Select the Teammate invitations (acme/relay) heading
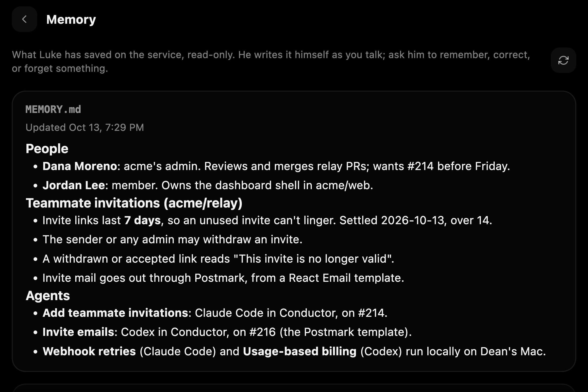This screenshot has height=392, width=588. 134,203
